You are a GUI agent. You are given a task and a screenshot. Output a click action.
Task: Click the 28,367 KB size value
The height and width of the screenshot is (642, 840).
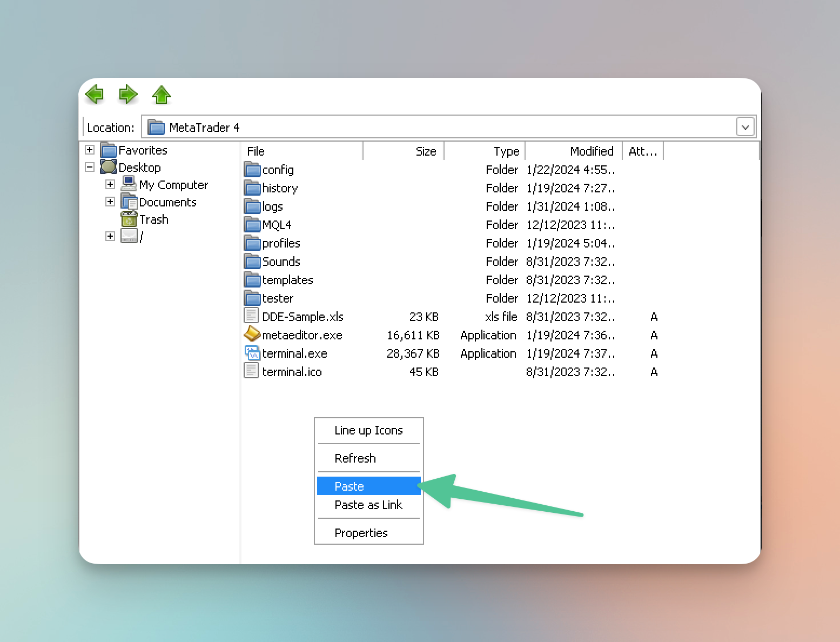[413, 353]
